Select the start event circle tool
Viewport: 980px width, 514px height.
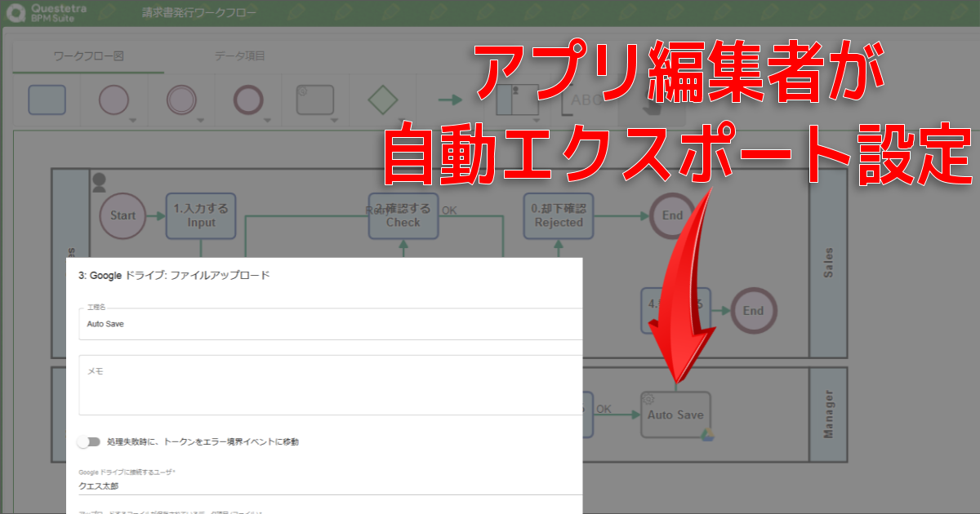click(x=114, y=100)
